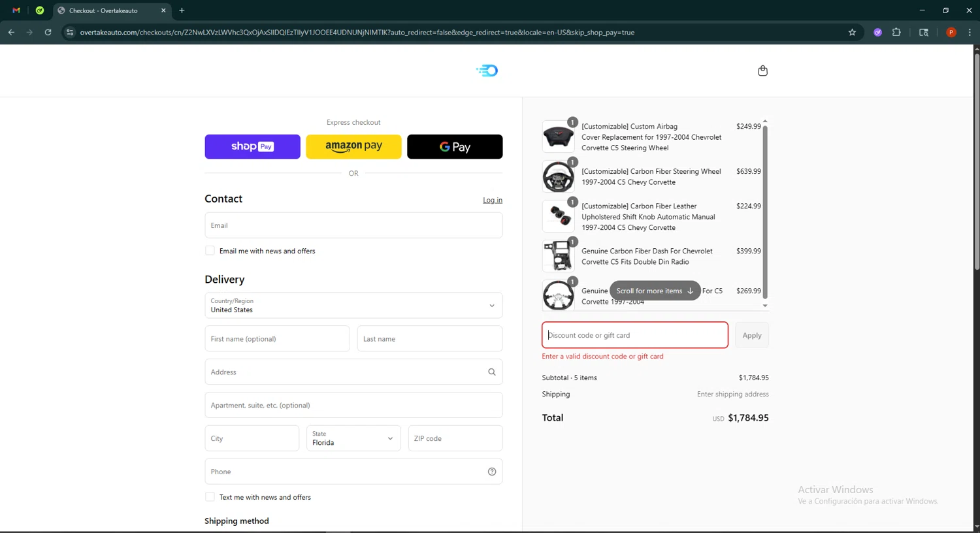Bookmark this page with the star icon

point(852,32)
